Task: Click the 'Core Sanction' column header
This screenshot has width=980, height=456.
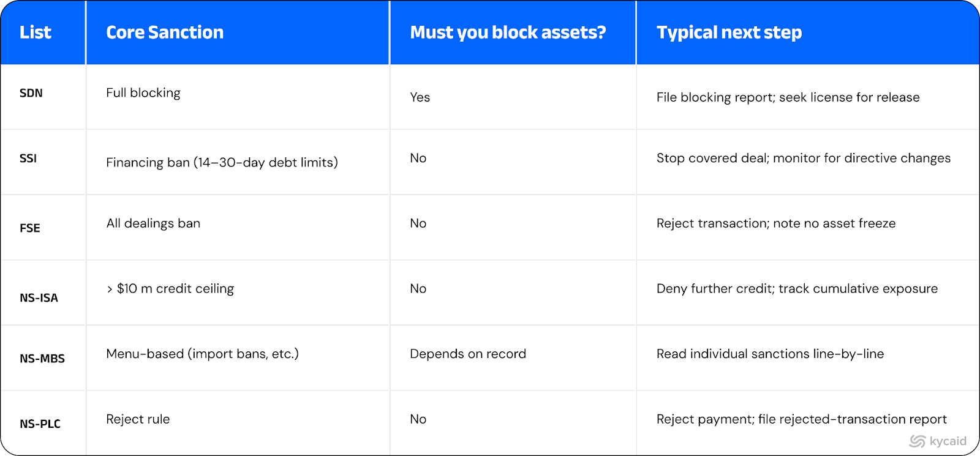Action: click(165, 32)
